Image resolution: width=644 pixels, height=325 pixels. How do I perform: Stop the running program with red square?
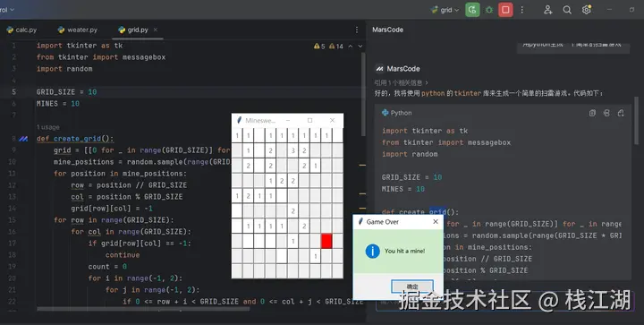(505, 10)
